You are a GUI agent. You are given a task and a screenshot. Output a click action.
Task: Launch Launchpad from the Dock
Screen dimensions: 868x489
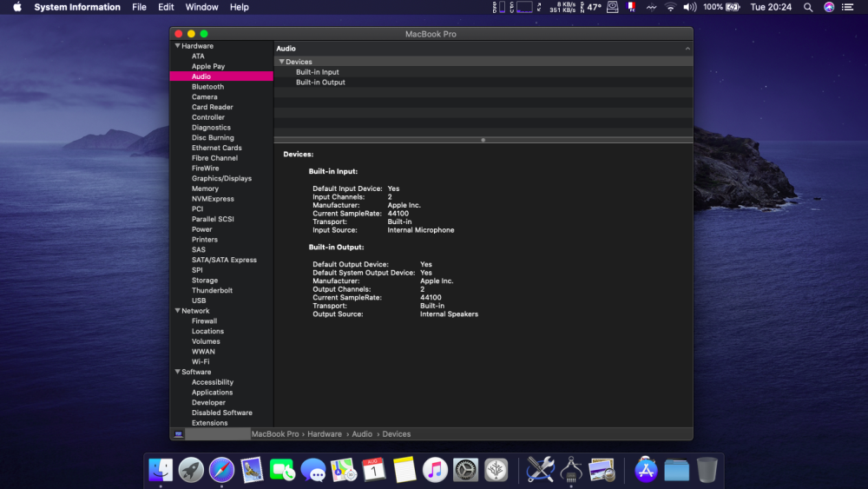(x=191, y=470)
